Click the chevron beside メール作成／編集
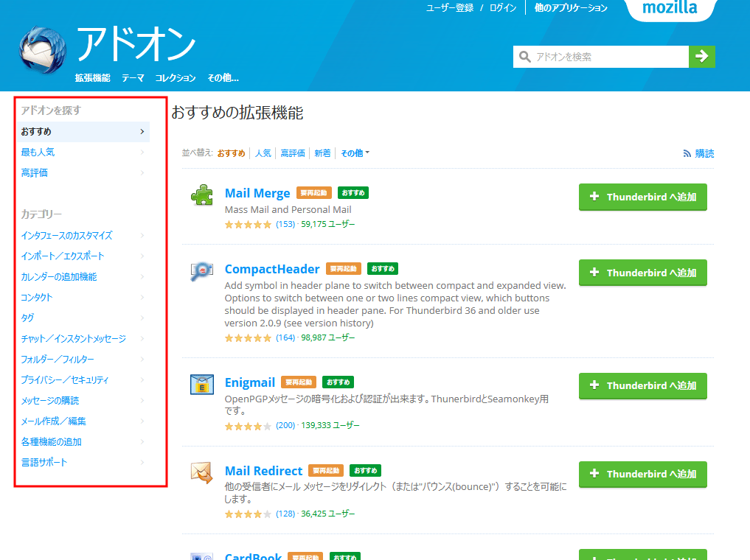The width and height of the screenshot is (750, 560). (142, 421)
